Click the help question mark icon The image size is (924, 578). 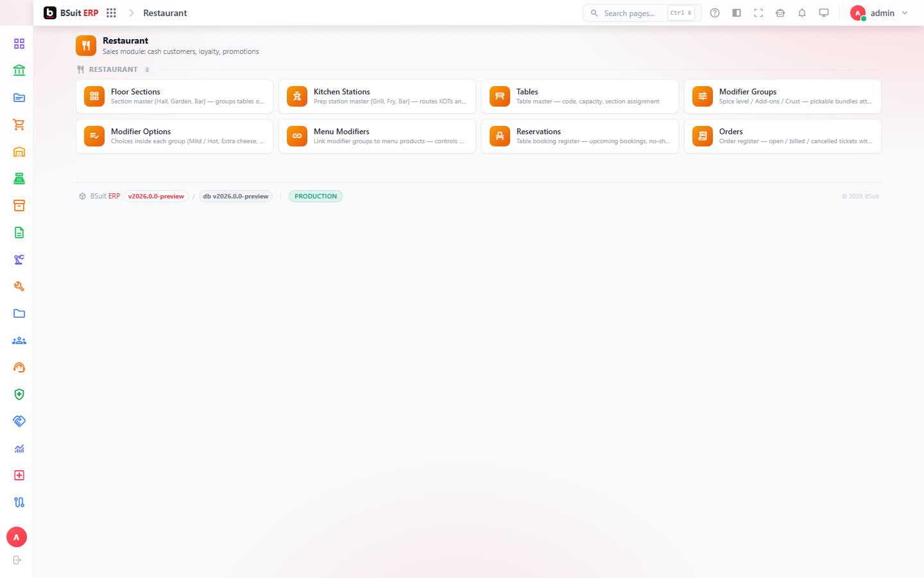[x=715, y=13]
